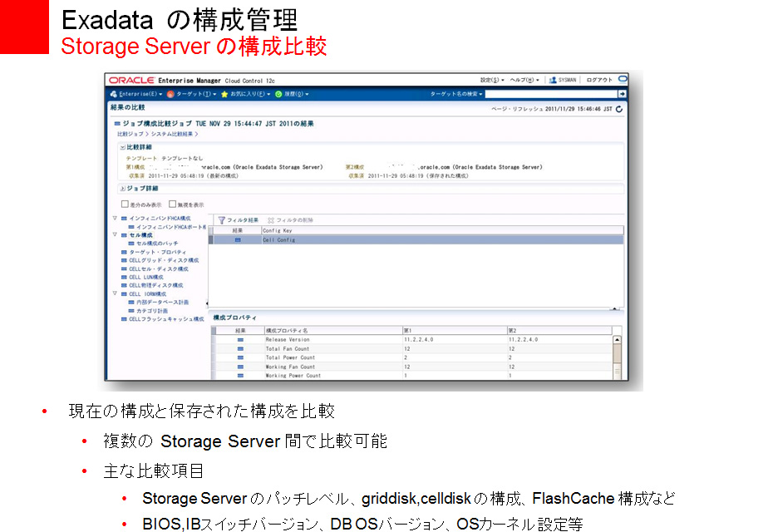Open the ヘルプ(H) dropdown menu
Image resolution: width=768 pixels, height=532 pixels.
[524, 80]
